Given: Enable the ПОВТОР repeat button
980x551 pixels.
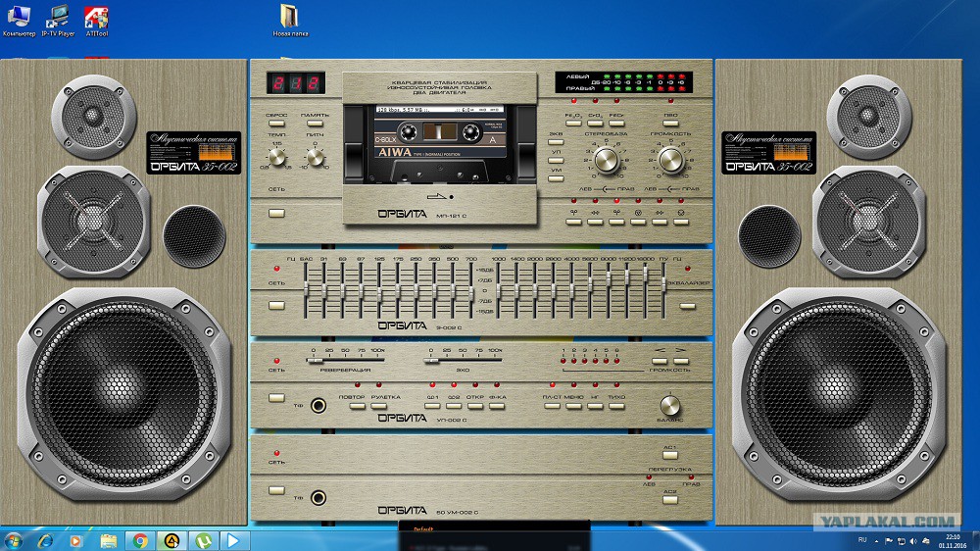Looking at the screenshot, I should (358, 406).
